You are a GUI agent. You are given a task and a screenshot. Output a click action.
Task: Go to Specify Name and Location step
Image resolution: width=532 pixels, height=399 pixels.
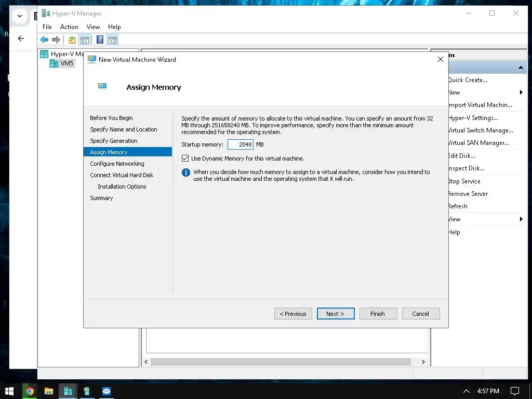124,129
